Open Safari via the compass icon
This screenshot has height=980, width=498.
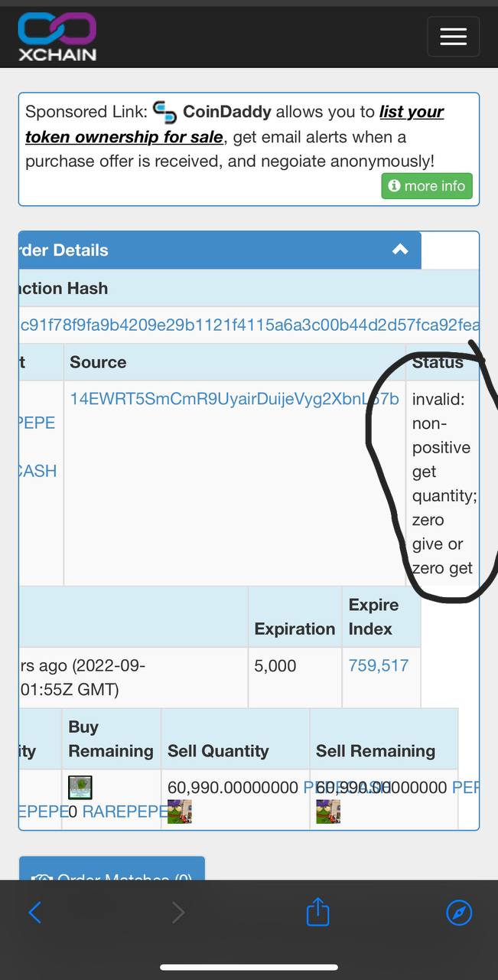coord(459,912)
